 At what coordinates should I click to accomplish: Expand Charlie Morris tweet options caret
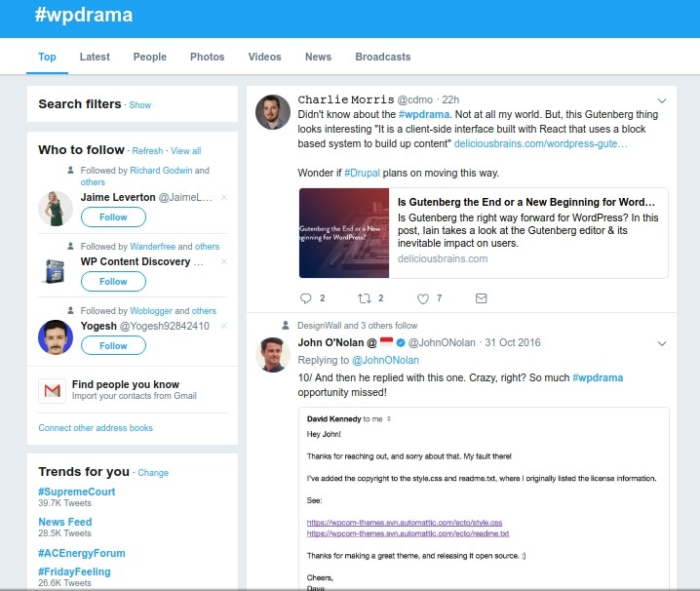(x=662, y=100)
